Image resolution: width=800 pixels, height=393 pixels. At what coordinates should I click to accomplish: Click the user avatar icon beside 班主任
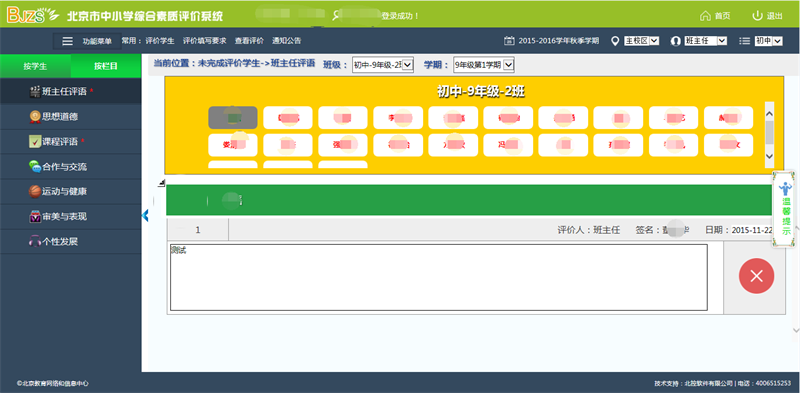(x=676, y=41)
